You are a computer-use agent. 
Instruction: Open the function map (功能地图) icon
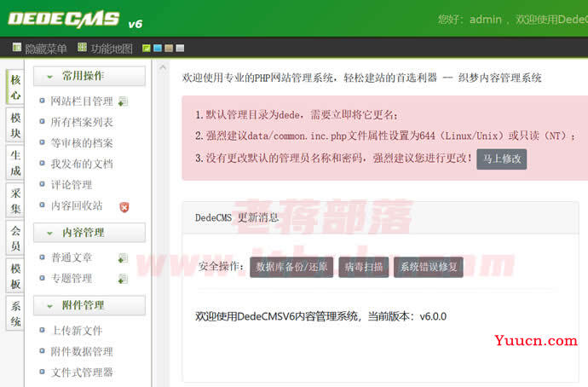point(82,47)
